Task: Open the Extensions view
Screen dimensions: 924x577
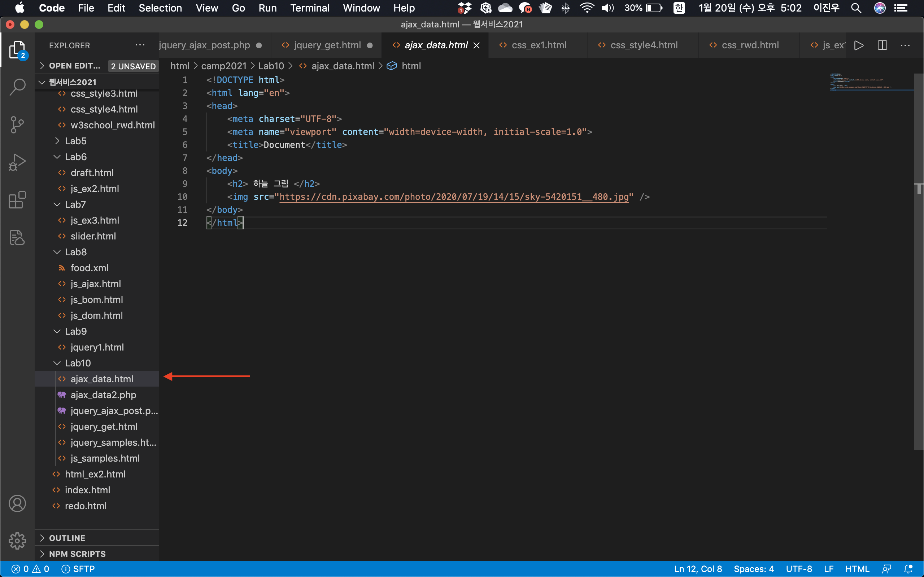Action: point(17,199)
